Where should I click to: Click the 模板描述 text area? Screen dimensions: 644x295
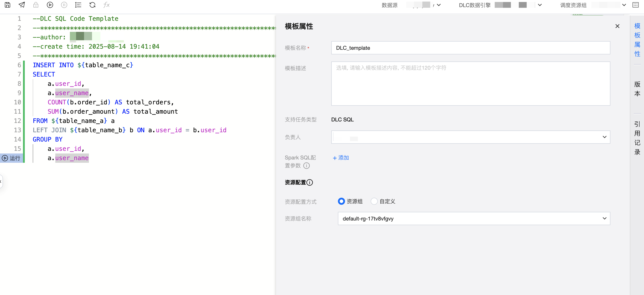click(470, 84)
